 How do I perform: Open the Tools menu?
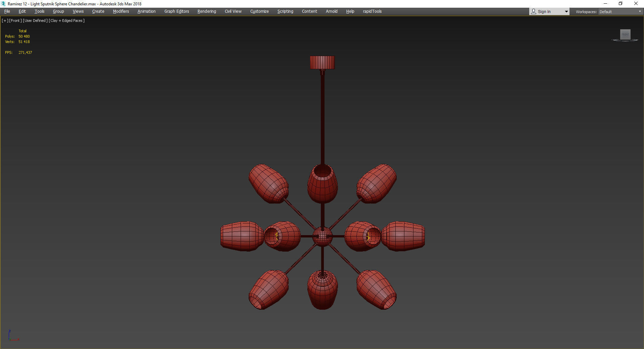(39, 11)
